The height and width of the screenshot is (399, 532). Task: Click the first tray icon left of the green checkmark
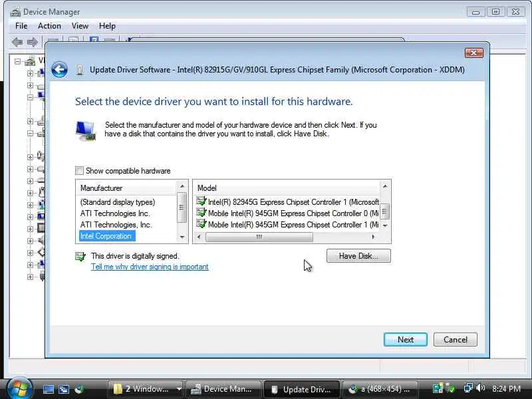click(438, 388)
